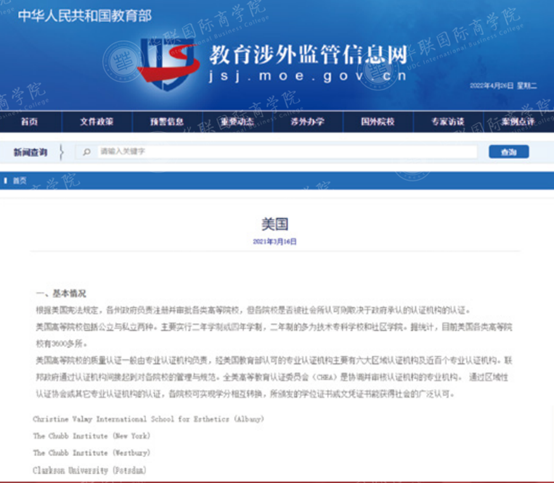Open the 案例点评 menu item
554x483 pixels.
(518, 122)
